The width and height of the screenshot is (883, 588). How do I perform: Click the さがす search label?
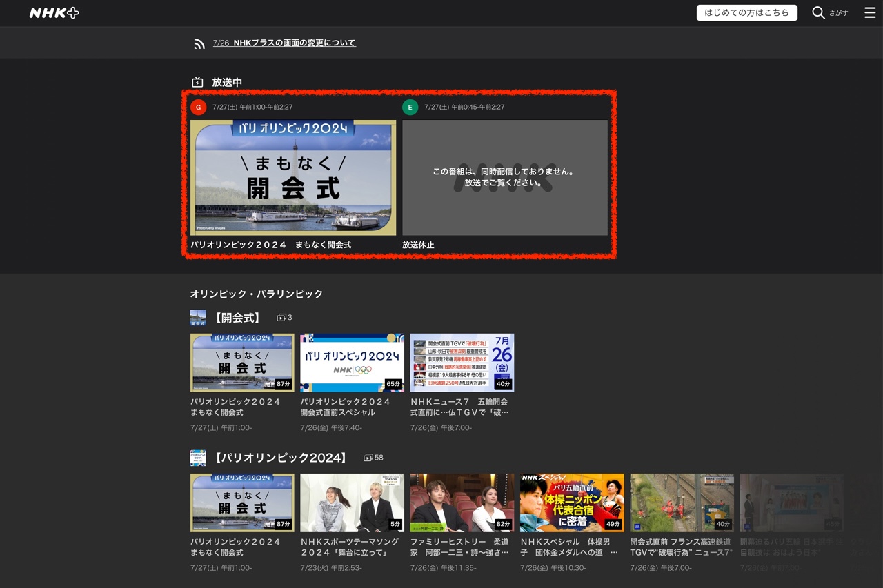[x=838, y=13]
